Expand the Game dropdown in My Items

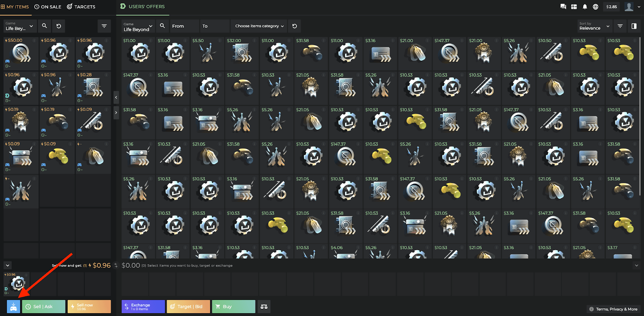[20, 26]
